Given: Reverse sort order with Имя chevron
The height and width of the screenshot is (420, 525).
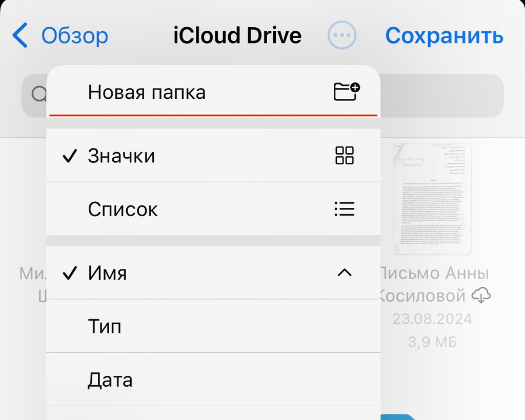Looking at the screenshot, I should [345, 273].
